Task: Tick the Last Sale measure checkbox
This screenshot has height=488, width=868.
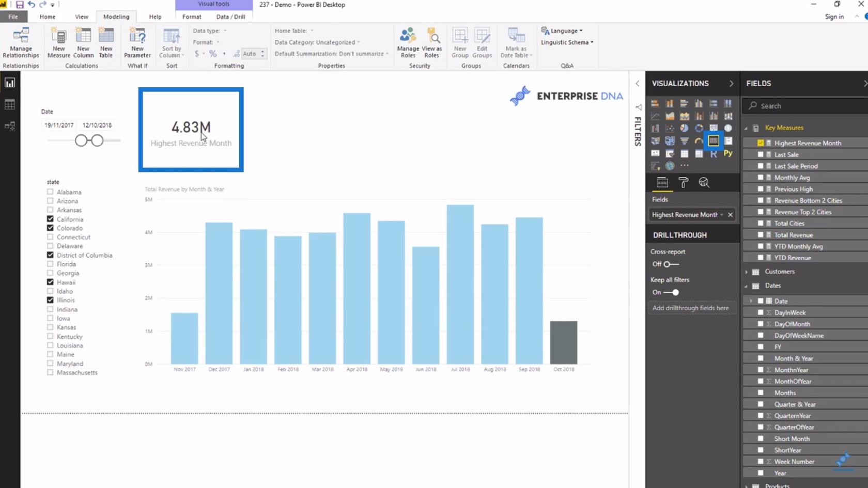Action: point(761,154)
